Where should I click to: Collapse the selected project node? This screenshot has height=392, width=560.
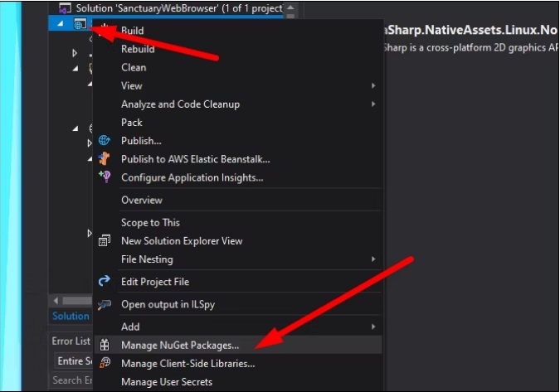click(x=61, y=23)
